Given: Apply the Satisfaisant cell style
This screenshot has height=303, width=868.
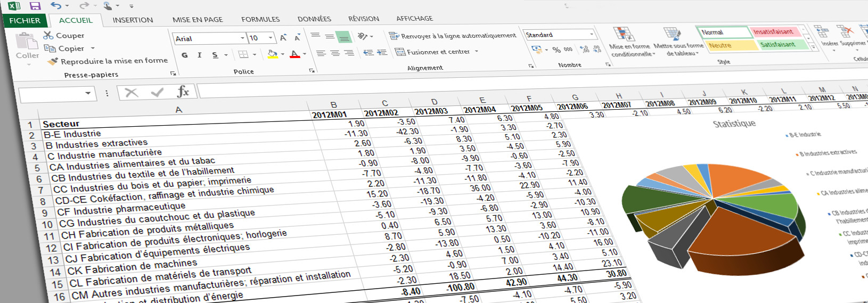Looking at the screenshot, I should tap(783, 44).
